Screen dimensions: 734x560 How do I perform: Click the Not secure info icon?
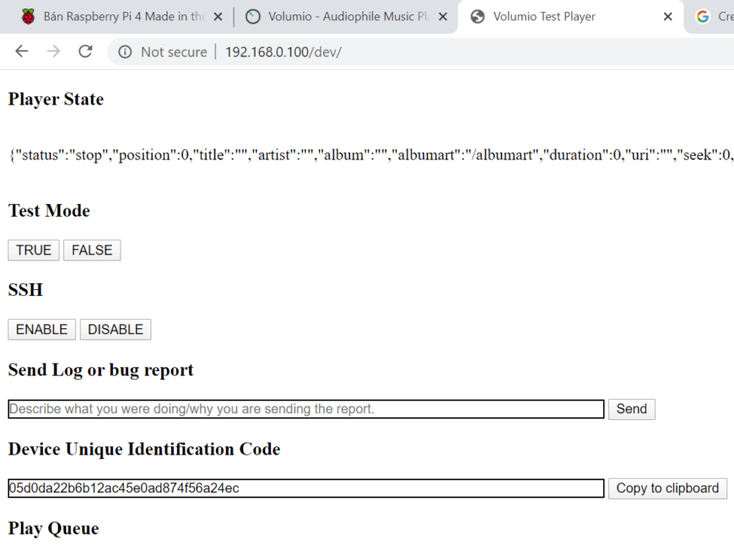point(125,52)
